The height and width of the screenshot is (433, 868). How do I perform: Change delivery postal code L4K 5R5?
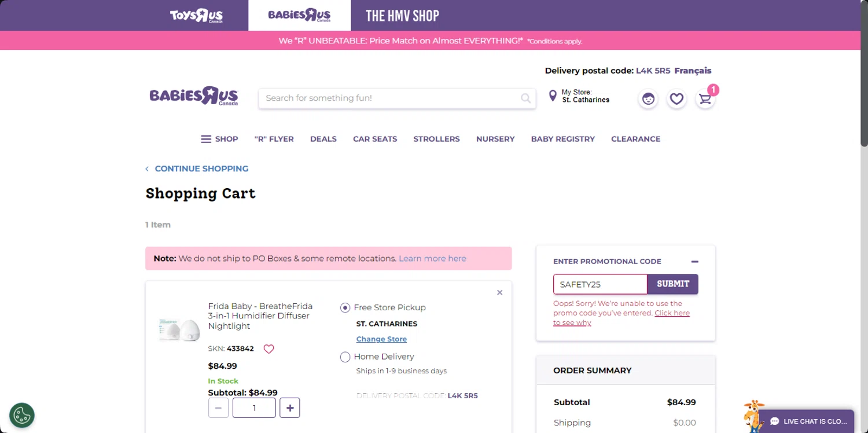653,71
